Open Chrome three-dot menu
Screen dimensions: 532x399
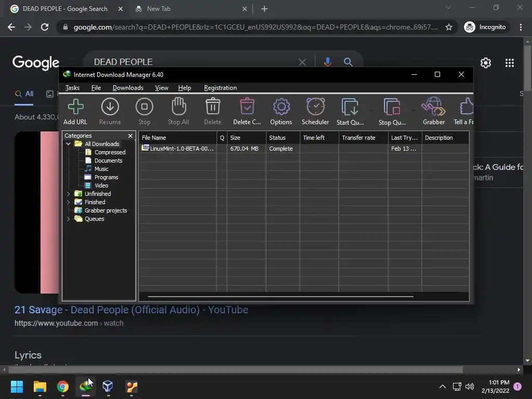pos(521,27)
